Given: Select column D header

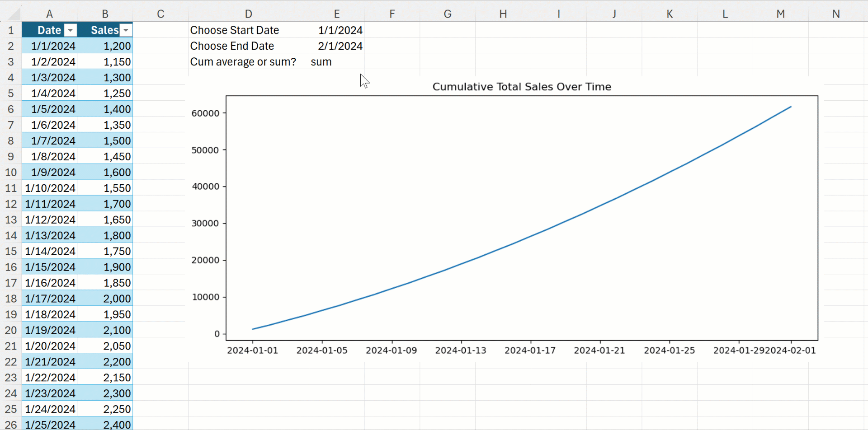Looking at the screenshot, I should pyautogui.click(x=248, y=14).
